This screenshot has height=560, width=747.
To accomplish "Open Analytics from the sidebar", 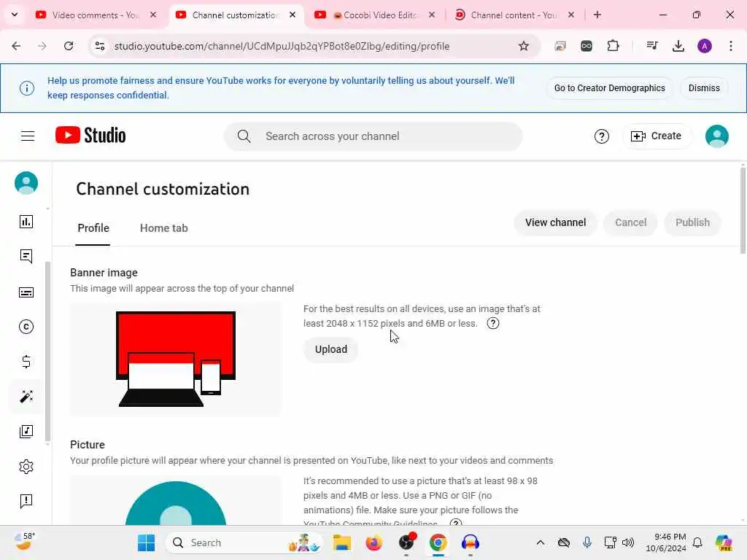I will point(26,222).
